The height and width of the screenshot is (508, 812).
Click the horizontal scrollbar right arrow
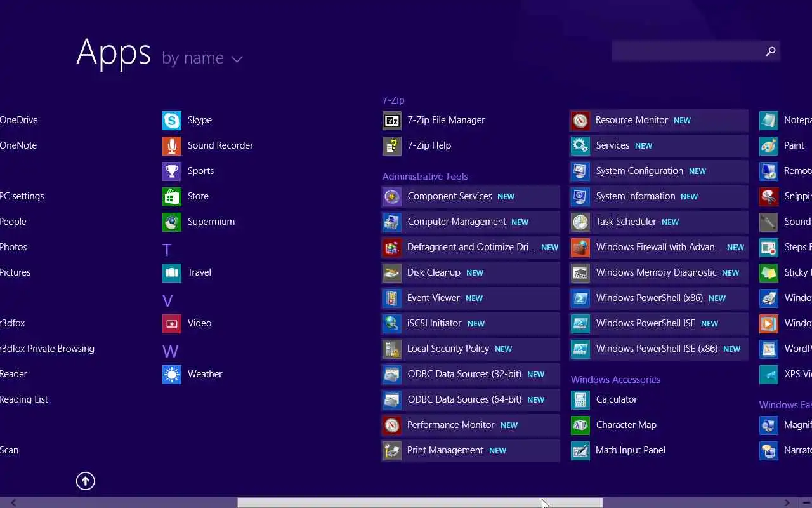tap(787, 502)
